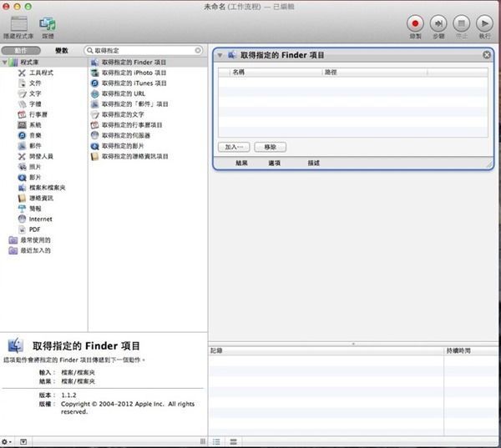Select 簡報 presentations category icon
Screen dimensions: 501x448
(22, 209)
